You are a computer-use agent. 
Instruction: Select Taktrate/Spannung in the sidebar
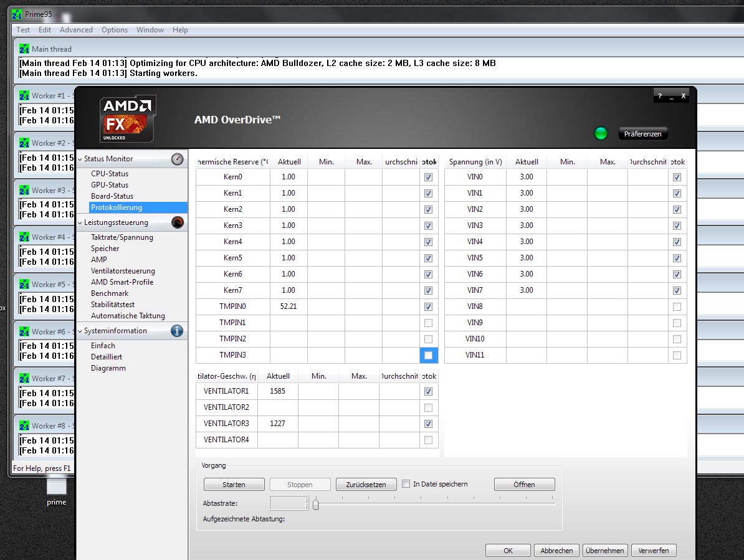tap(122, 237)
